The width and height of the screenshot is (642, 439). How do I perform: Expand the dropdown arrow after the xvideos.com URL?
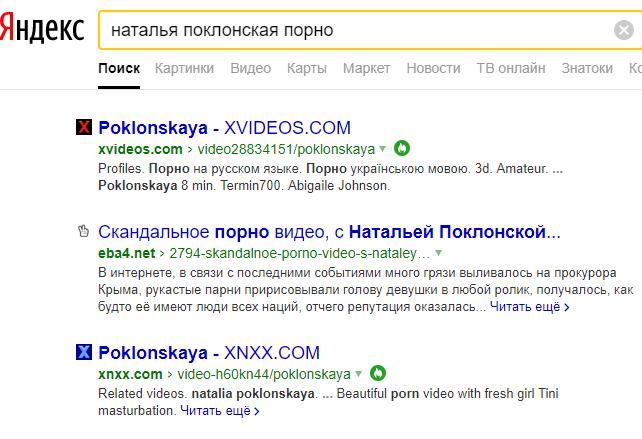pyautogui.click(x=383, y=149)
